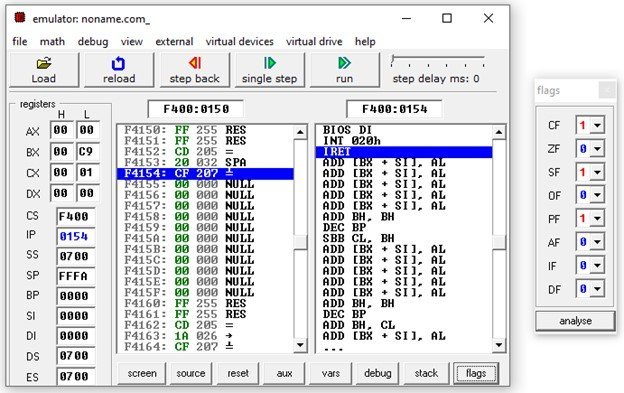
Task: Click the run icon
Action: [344, 63]
